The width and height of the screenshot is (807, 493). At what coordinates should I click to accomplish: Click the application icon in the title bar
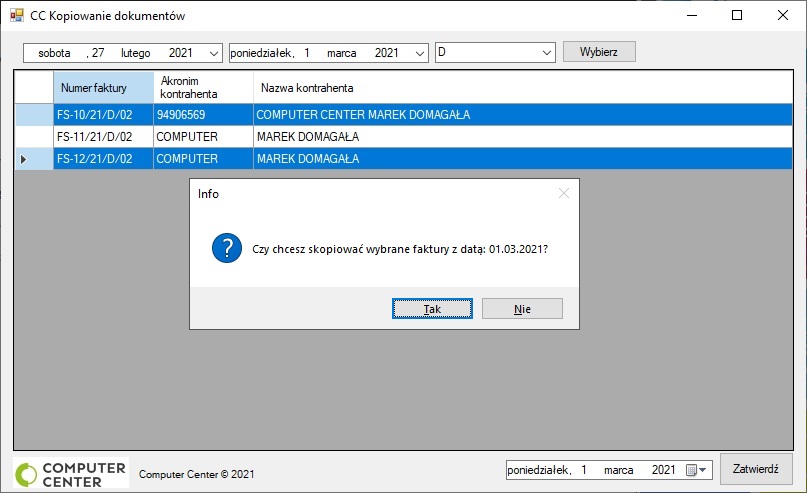point(16,15)
